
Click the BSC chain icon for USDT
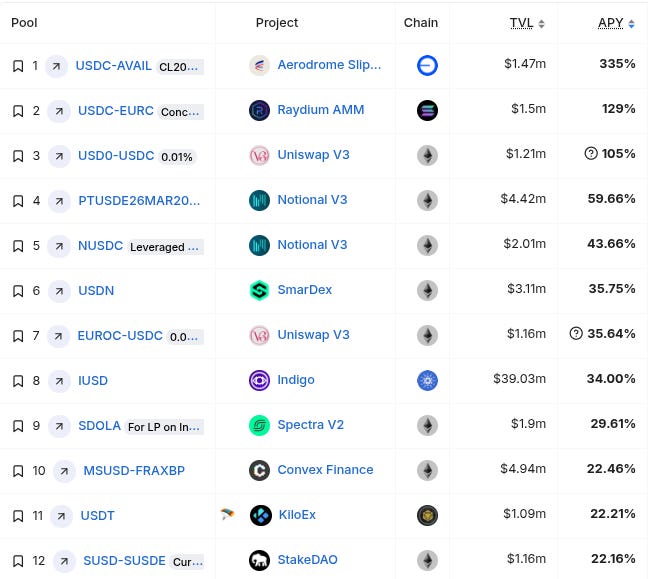click(x=427, y=515)
